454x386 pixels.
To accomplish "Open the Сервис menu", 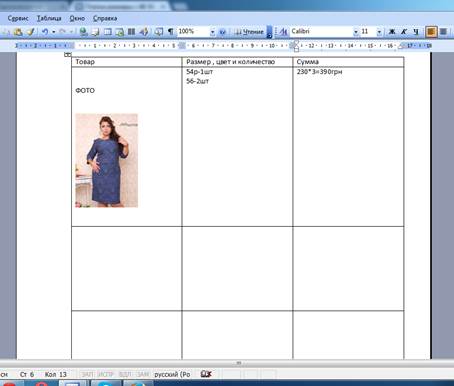I will (18, 18).
